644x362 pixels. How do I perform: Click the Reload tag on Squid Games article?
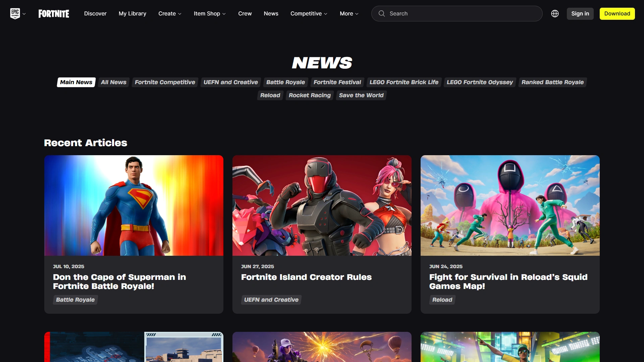pos(442,300)
